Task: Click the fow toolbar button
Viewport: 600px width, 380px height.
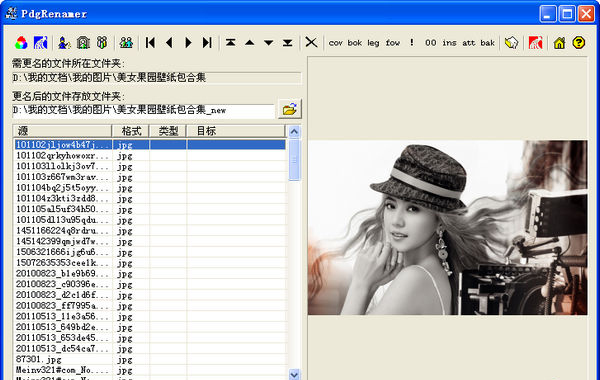Action: tap(393, 43)
